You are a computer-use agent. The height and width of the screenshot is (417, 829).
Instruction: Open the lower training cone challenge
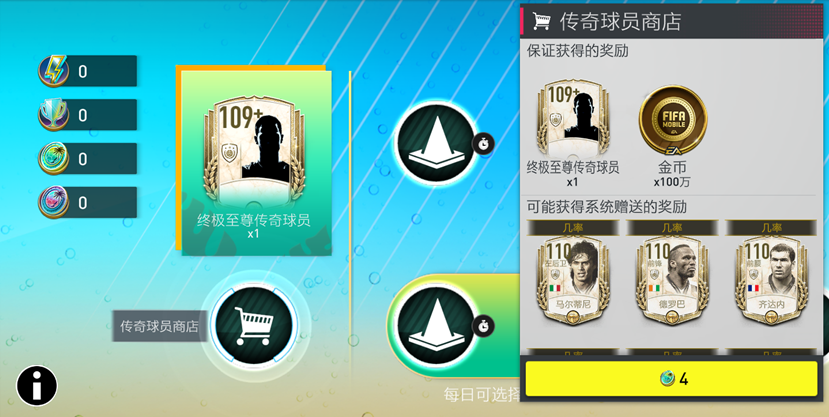436,325
